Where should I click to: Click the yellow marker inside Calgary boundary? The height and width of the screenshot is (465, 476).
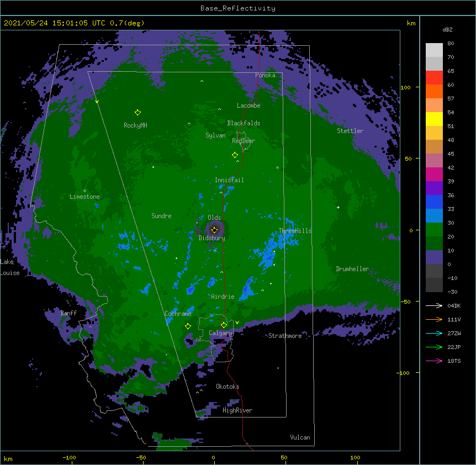(x=224, y=325)
